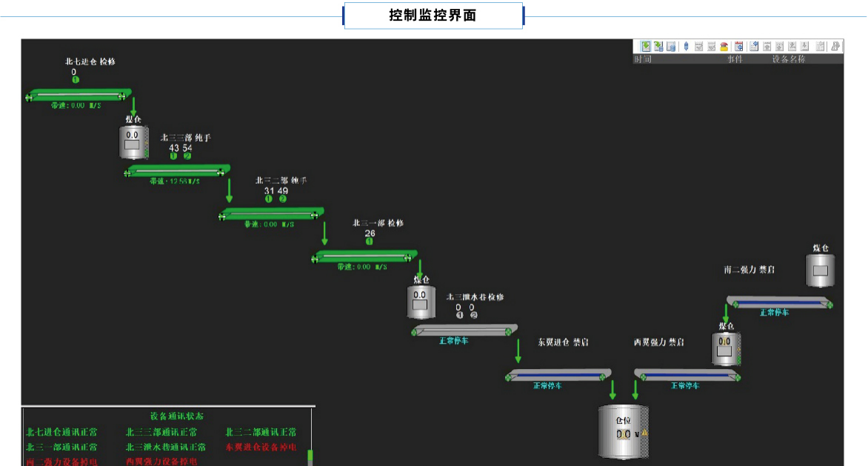Click the blue up-down sort arrows icon
The height and width of the screenshot is (466, 868).
(686, 47)
